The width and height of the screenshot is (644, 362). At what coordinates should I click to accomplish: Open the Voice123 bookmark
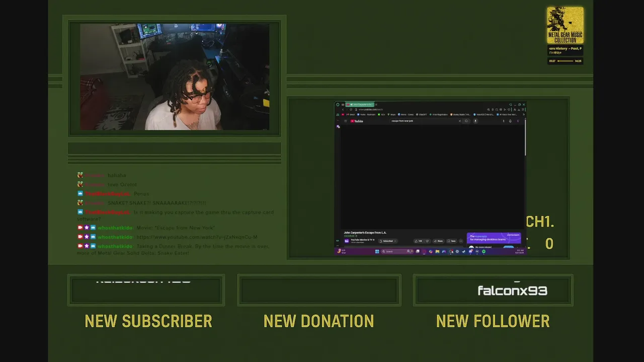click(x=484, y=115)
